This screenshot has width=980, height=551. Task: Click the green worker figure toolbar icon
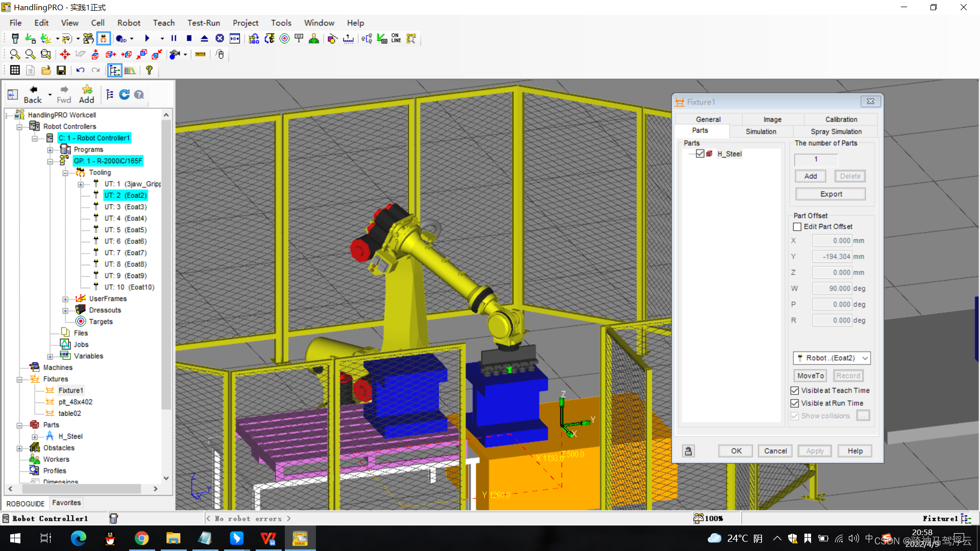pyautogui.click(x=314, y=39)
